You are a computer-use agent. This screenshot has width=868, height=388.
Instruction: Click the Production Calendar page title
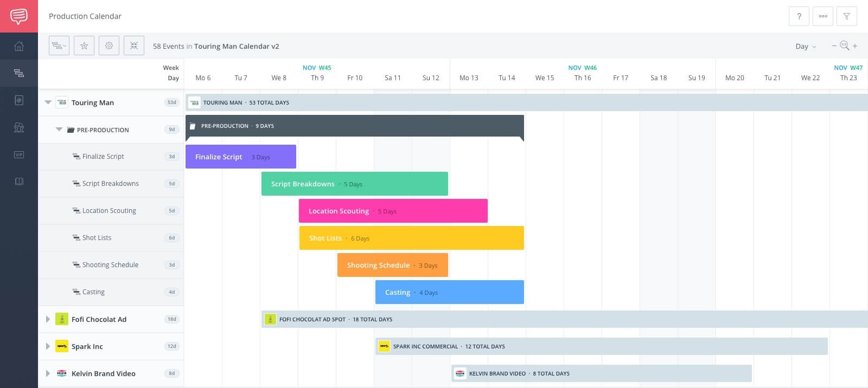(85, 16)
